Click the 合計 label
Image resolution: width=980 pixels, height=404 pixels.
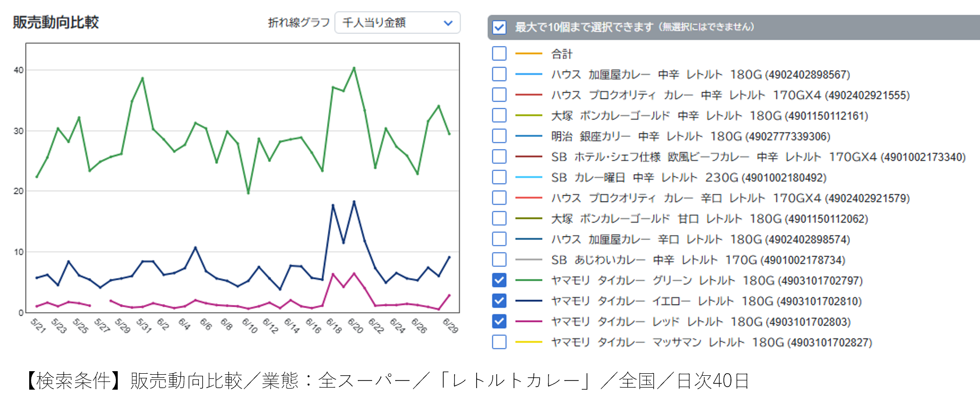[562, 54]
